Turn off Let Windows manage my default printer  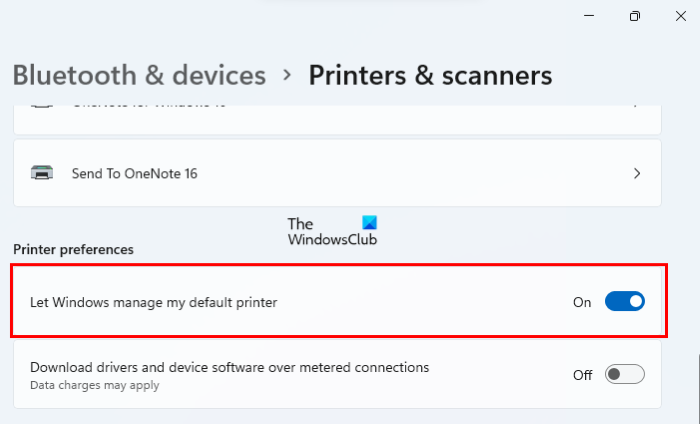(625, 301)
